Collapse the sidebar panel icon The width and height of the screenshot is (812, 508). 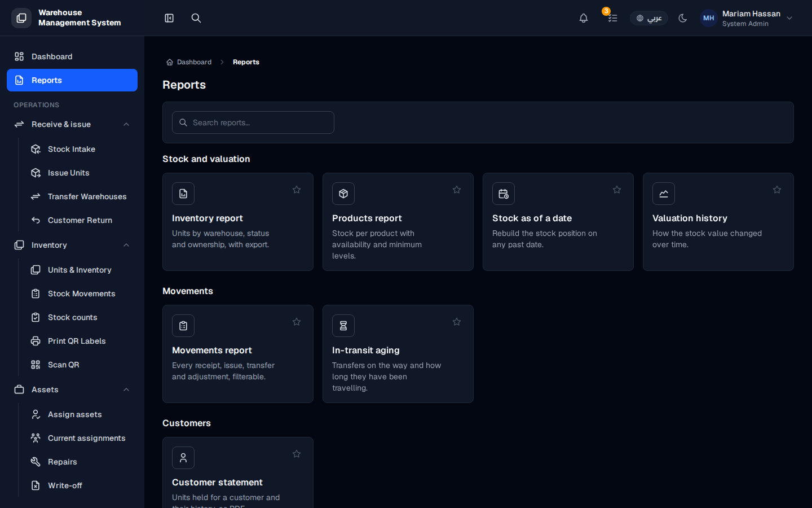pyautogui.click(x=169, y=18)
